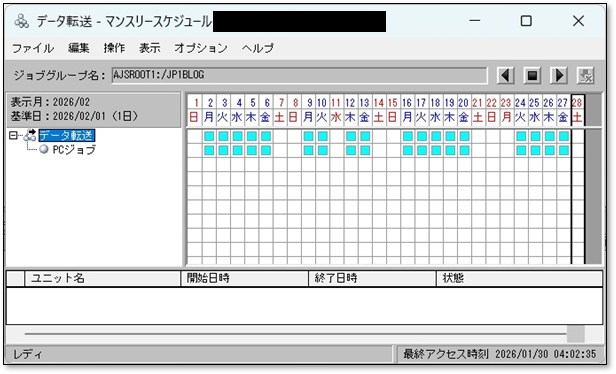Viewport: 616px width, 374px height.
Task: Open the 編集 menu
Action: coord(79,48)
